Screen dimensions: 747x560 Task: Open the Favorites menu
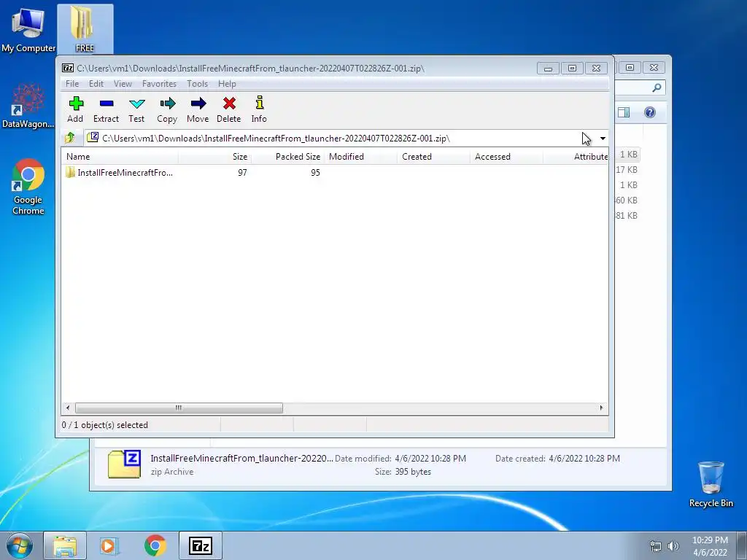pyautogui.click(x=159, y=84)
